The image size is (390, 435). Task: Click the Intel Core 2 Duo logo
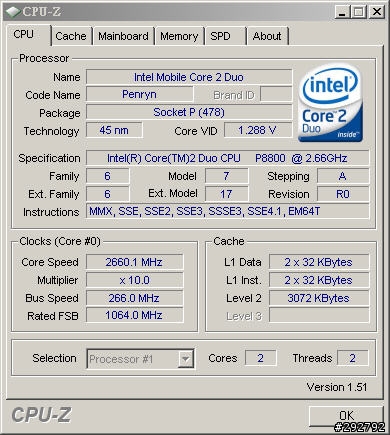(330, 103)
